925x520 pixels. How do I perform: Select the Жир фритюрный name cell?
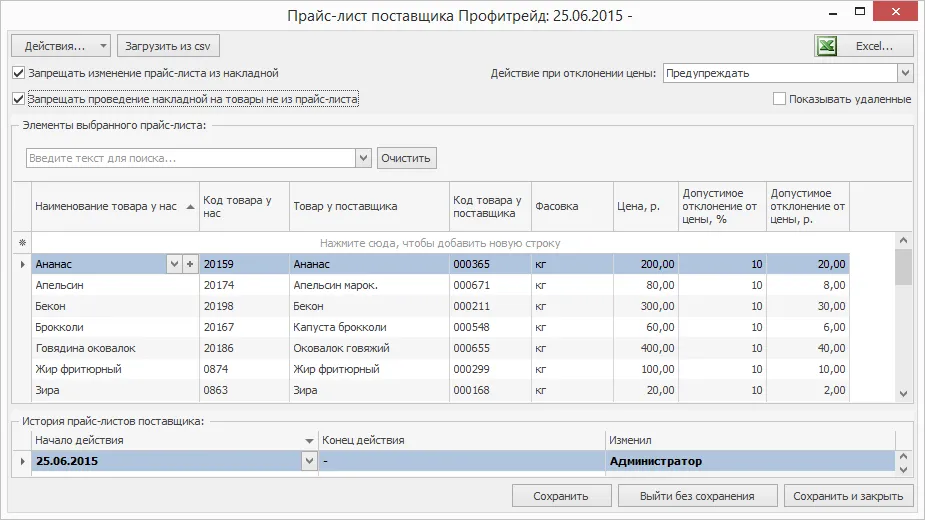(x=116, y=369)
